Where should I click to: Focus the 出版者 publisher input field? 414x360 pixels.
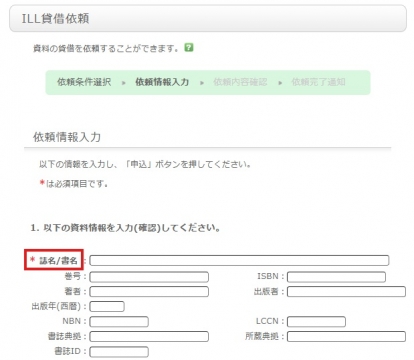tap(346, 292)
